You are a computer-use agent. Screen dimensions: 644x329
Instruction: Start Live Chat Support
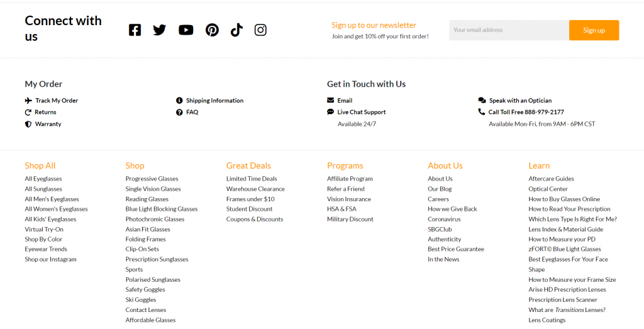point(362,112)
